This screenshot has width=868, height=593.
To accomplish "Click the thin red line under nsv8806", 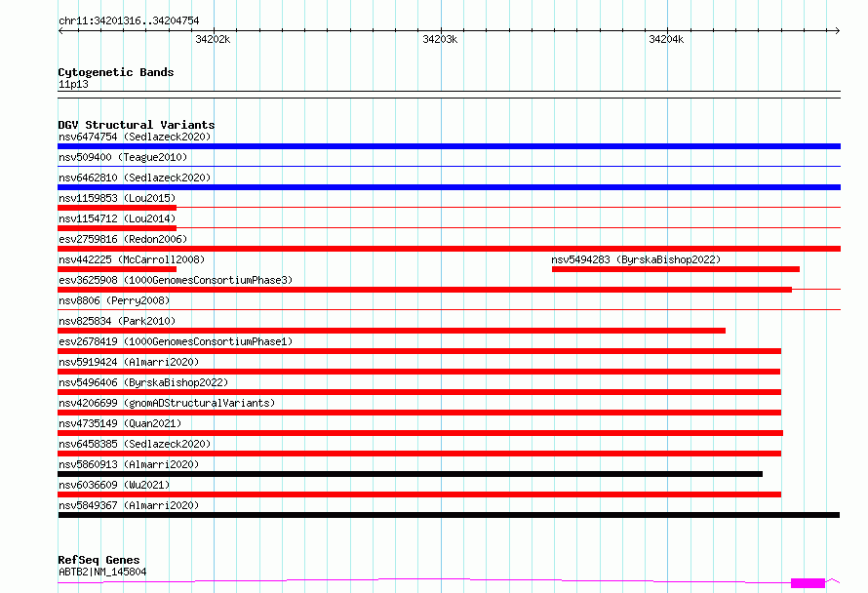I will coord(449,309).
